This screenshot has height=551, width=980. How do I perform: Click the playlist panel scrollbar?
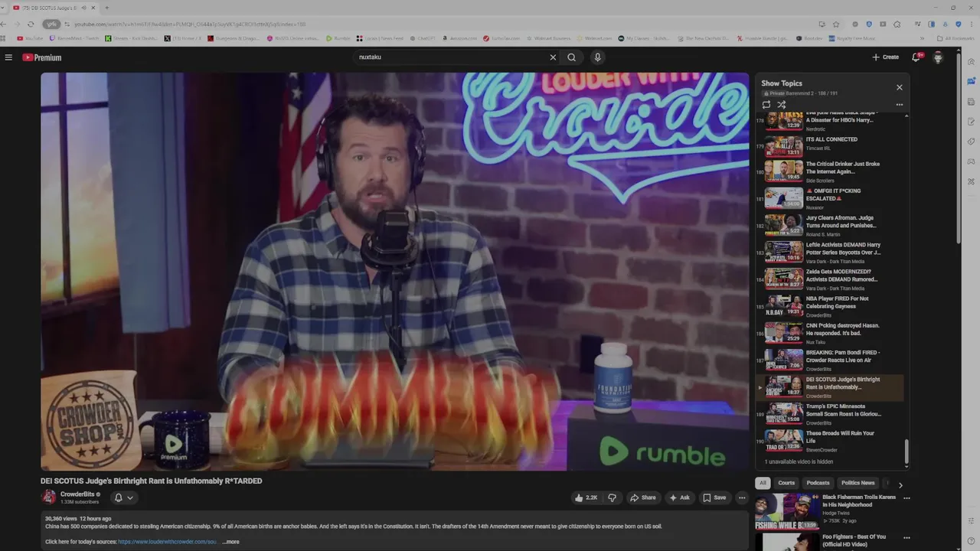[x=907, y=452]
